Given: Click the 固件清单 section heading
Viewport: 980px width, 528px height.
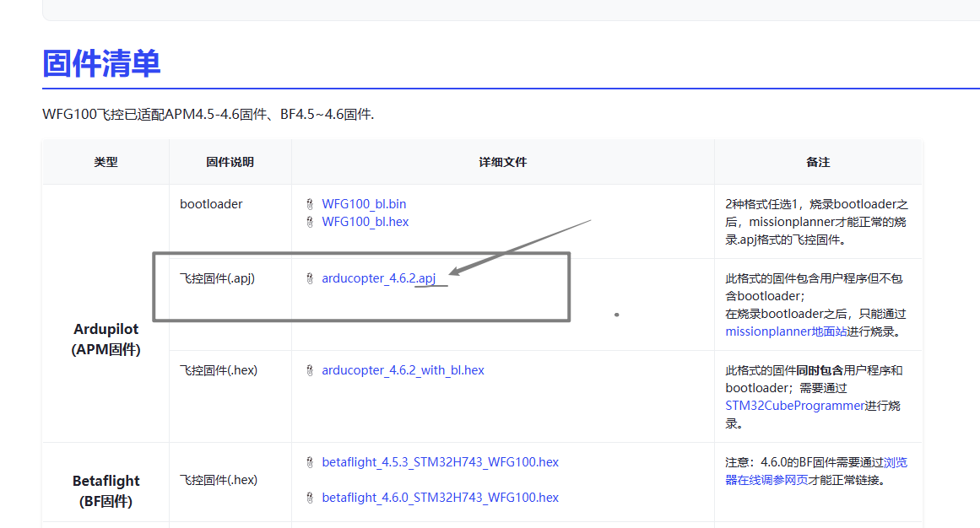Looking at the screenshot, I should (101, 64).
